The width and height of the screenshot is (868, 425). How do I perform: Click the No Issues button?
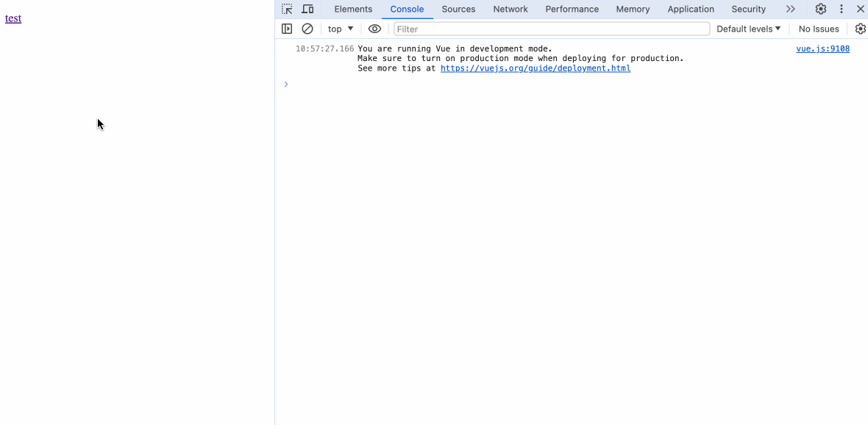[818, 29]
